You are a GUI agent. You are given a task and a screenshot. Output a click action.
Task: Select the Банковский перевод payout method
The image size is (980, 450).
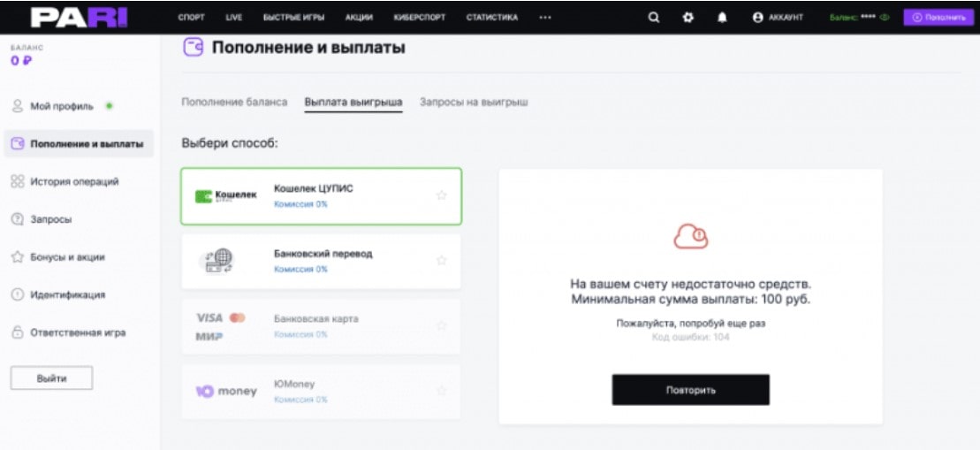pos(321,260)
